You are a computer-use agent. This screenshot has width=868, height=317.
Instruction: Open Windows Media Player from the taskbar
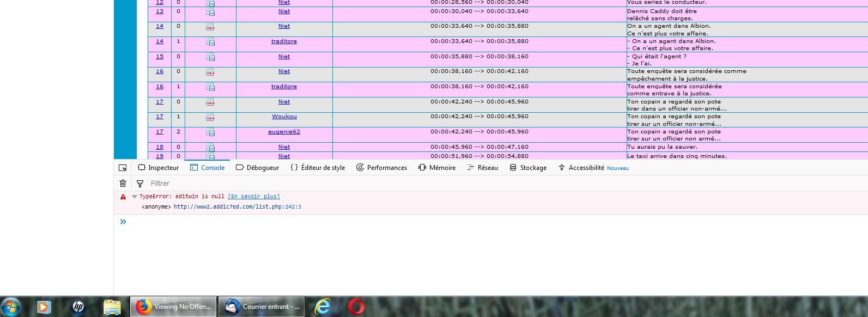44,307
